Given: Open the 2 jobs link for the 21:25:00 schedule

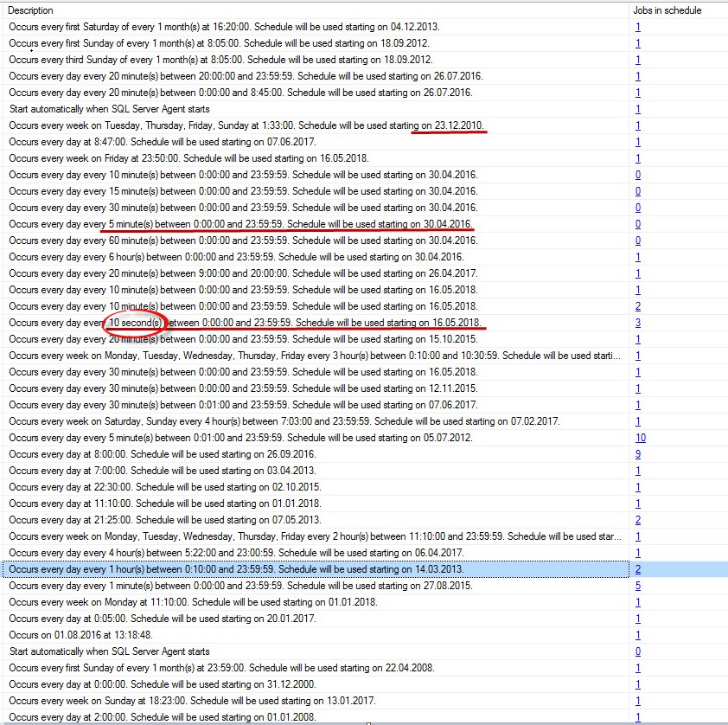Looking at the screenshot, I should [637, 520].
